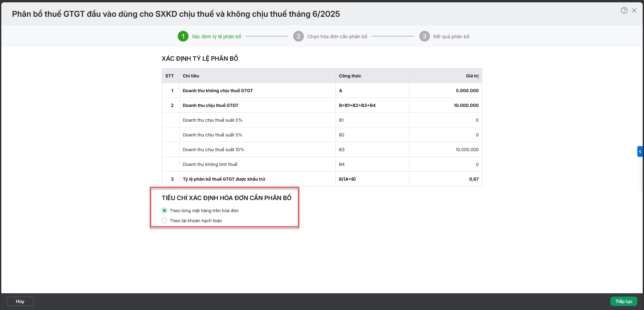Click step 2 circle icon
The height and width of the screenshot is (310, 644).
[x=299, y=36]
